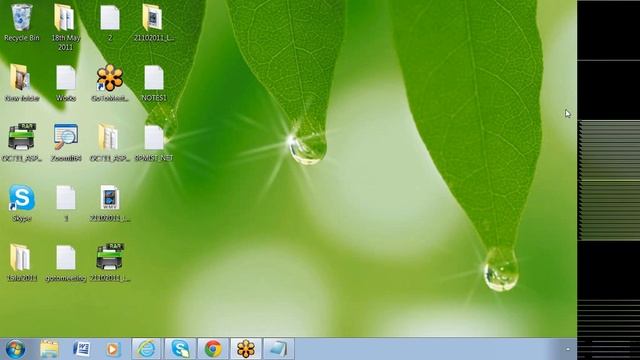Open the Windows Start menu orb
This screenshot has height=360, width=640.
pos(16,349)
